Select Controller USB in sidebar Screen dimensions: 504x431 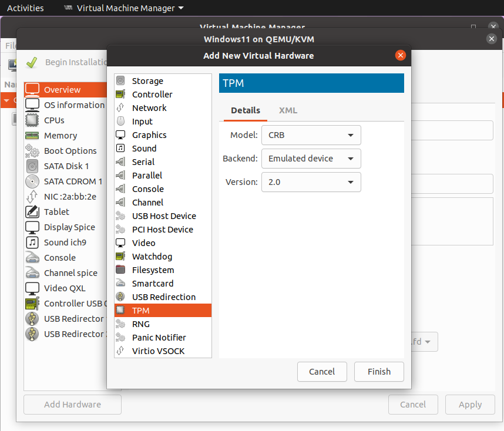click(66, 304)
